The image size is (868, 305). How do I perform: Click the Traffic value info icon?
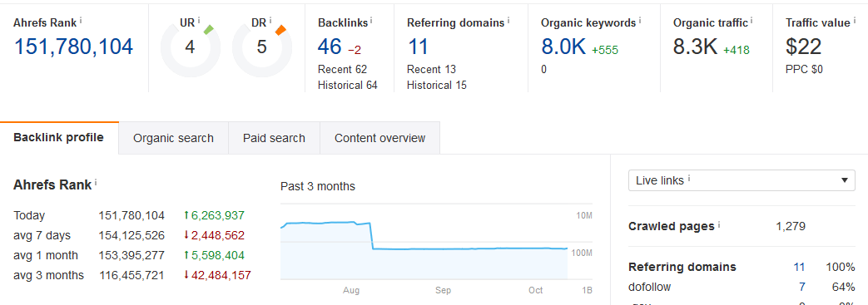(854, 21)
